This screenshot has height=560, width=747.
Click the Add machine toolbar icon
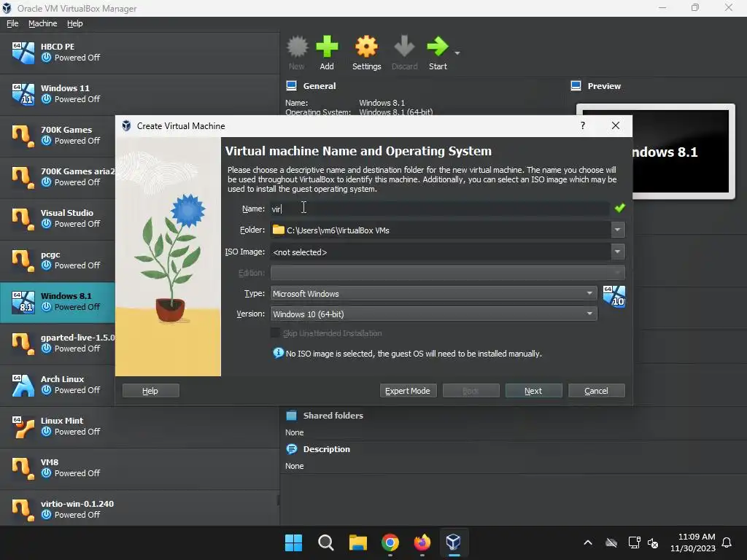327,47
